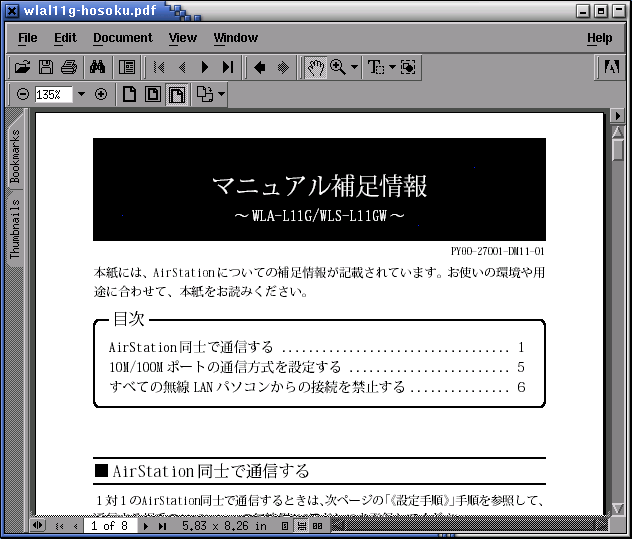Click the '目次' contents heading
Viewport: 632px width, 539px height.
(x=129, y=319)
